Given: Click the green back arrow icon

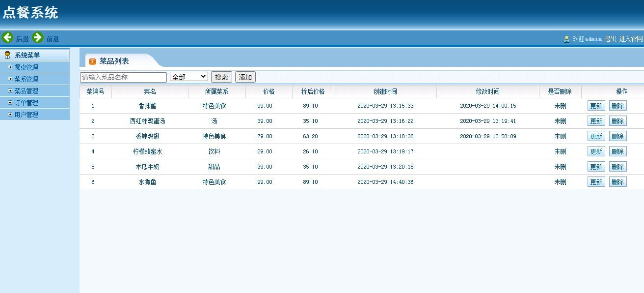Looking at the screenshot, I should coord(7,37).
